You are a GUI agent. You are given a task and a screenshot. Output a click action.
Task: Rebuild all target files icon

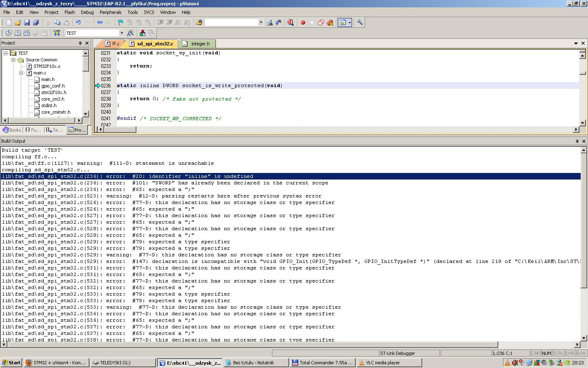click(27, 33)
